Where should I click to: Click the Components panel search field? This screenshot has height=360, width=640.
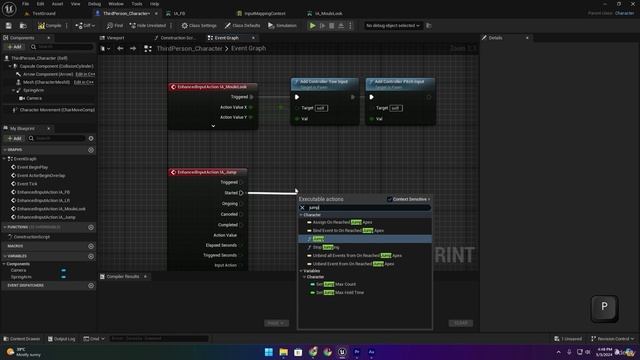click(x=62, y=47)
